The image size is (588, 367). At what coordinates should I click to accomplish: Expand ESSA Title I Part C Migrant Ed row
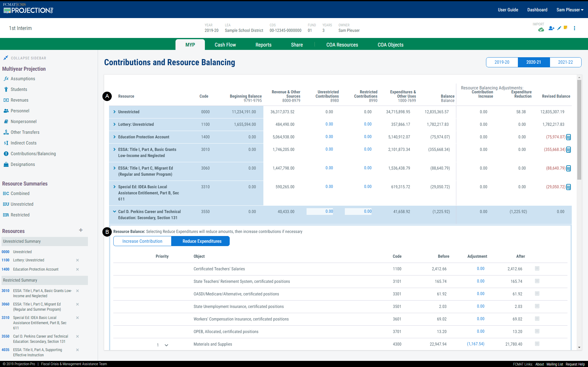pos(115,168)
